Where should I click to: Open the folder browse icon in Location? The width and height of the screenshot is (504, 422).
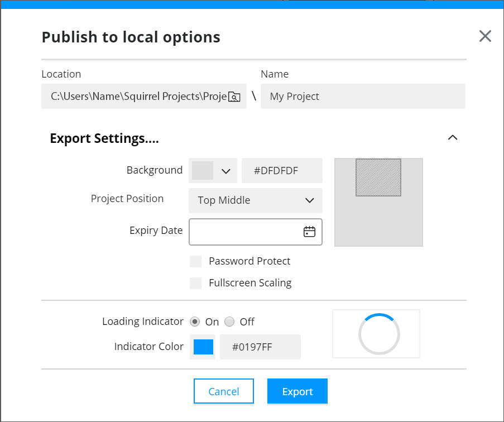(x=234, y=97)
